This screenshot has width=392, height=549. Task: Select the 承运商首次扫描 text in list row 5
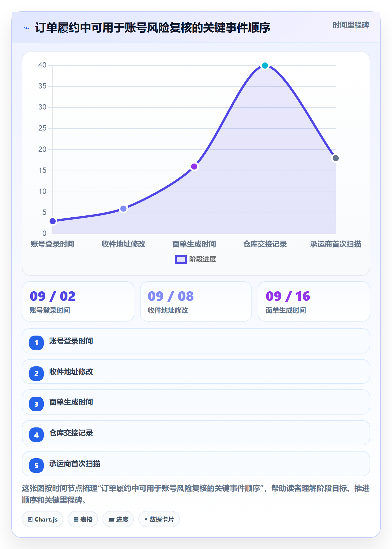75,464
